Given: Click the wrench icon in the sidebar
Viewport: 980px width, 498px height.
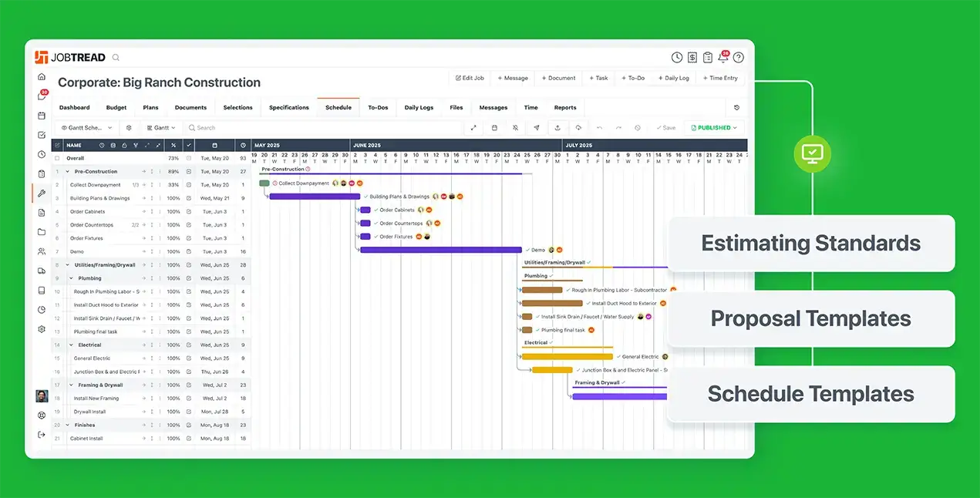Looking at the screenshot, I should click(x=42, y=193).
